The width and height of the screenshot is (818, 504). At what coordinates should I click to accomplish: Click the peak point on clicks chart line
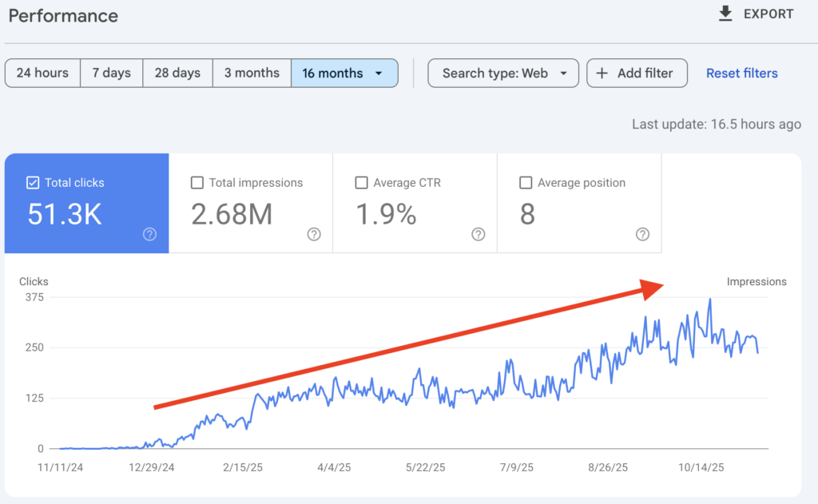click(x=709, y=300)
